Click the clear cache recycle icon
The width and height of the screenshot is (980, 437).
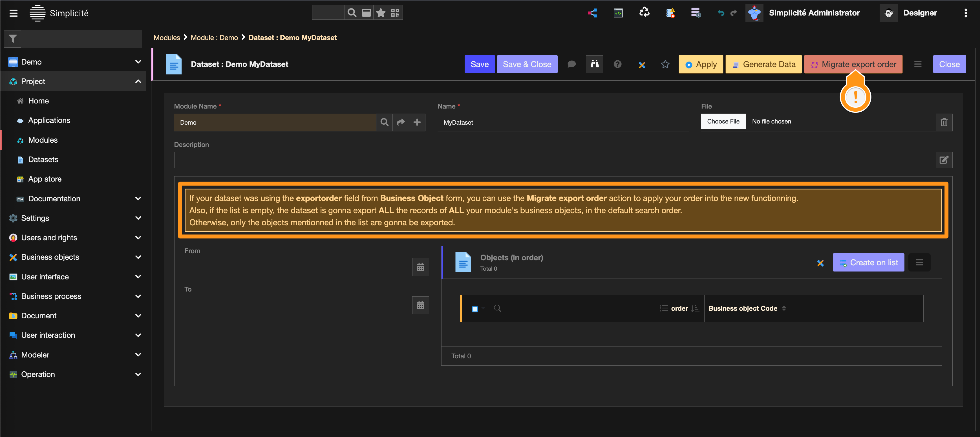click(x=644, y=13)
